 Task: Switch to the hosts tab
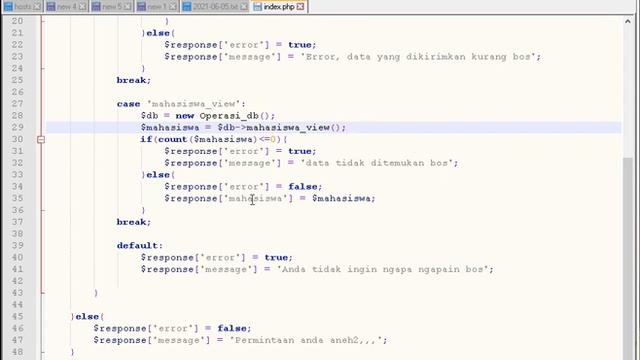pos(22,7)
